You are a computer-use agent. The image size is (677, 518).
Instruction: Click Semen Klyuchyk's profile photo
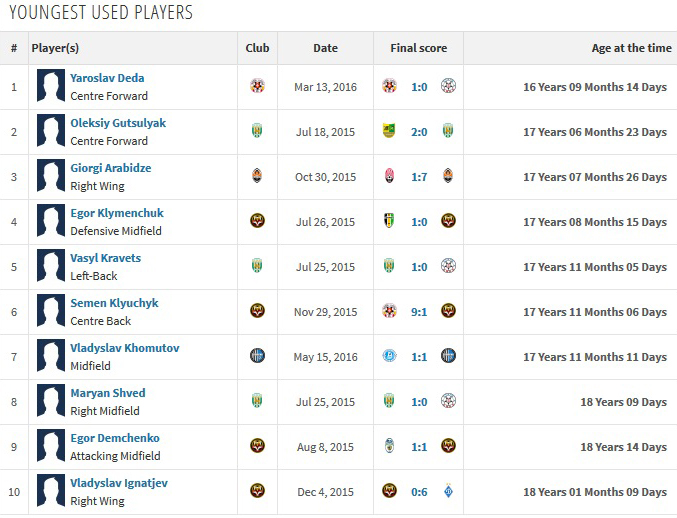click(x=50, y=311)
